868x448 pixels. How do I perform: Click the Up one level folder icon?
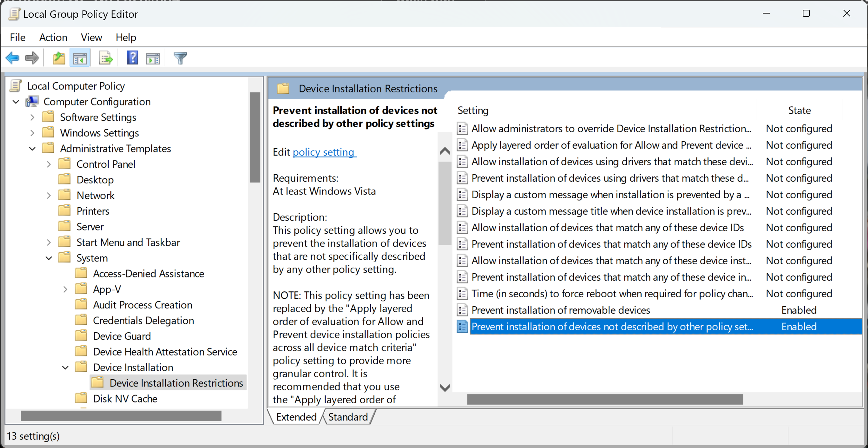pos(59,58)
